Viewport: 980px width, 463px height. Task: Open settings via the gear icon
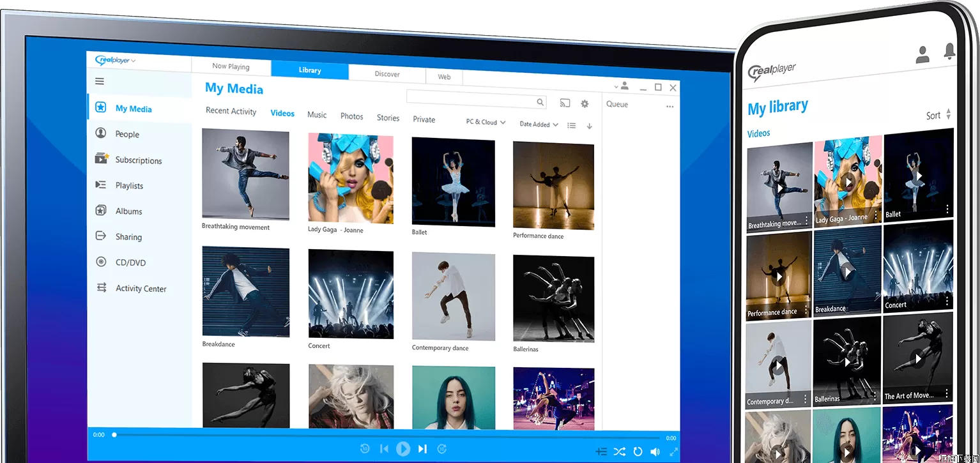pyautogui.click(x=585, y=103)
